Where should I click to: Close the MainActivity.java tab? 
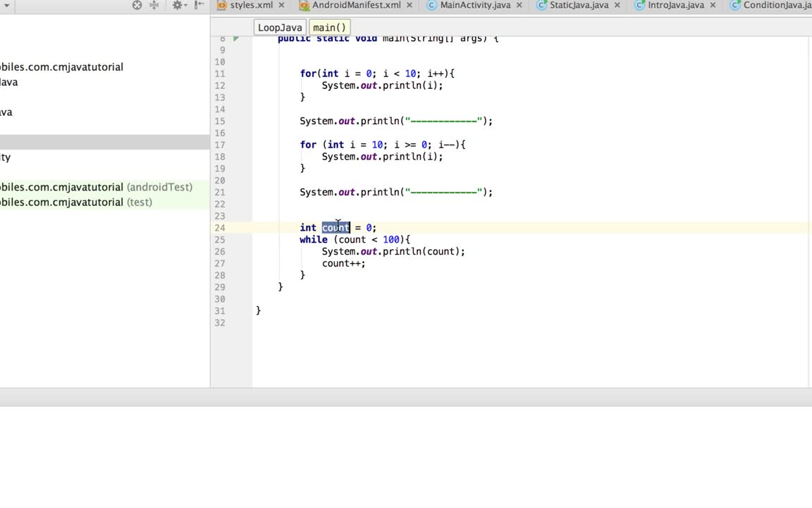coord(519,5)
